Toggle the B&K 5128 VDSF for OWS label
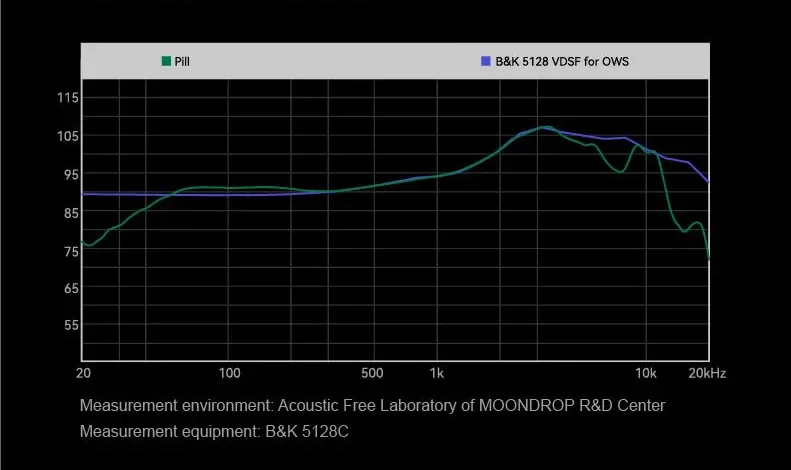Screen dimensions: 791x470 tap(562, 61)
